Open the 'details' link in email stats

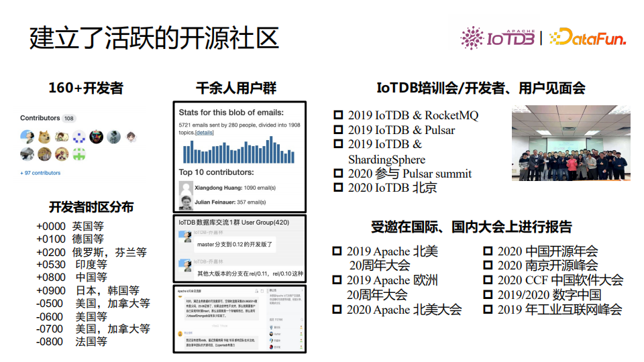coord(204,133)
